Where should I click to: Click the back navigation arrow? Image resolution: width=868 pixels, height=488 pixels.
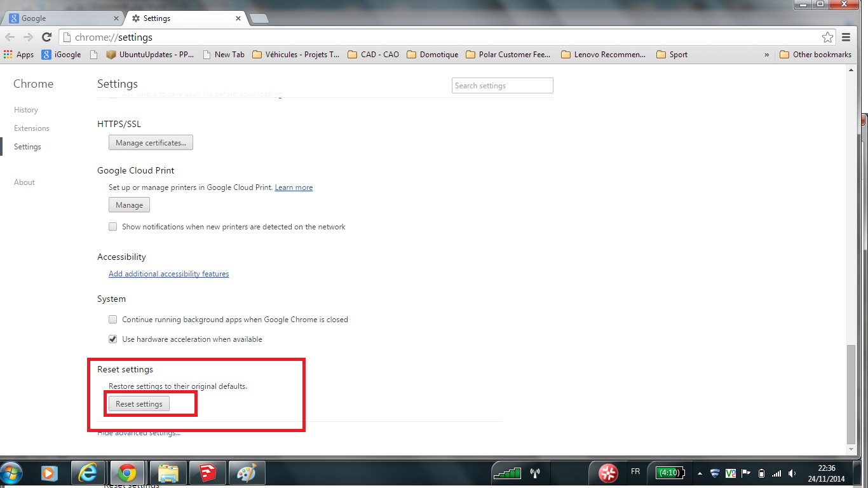10,37
